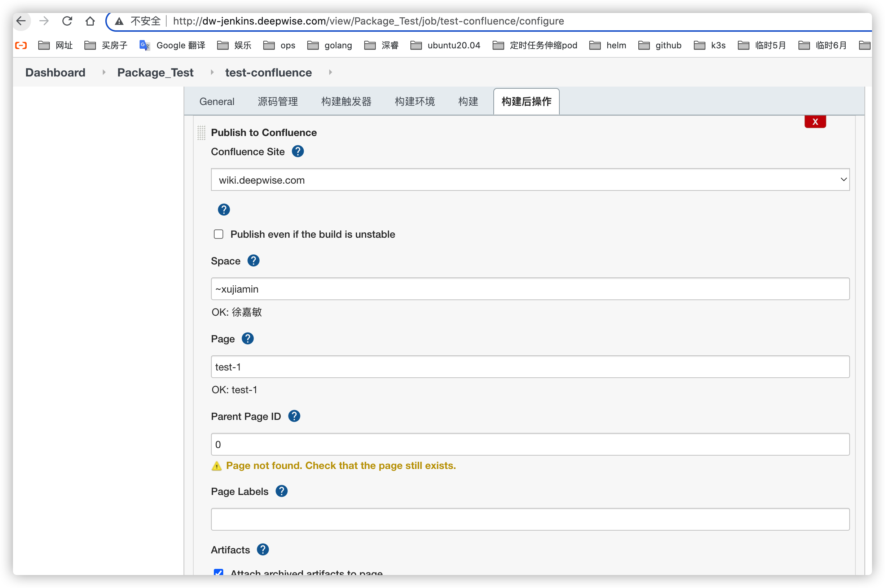Switch to the General tab
The image size is (885, 588).
(217, 102)
